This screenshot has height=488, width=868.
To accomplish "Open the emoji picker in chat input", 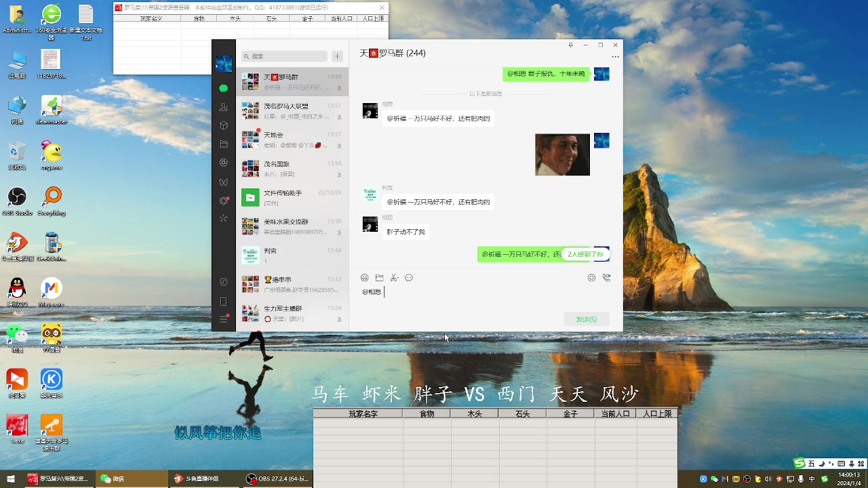I will coord(365,277).
